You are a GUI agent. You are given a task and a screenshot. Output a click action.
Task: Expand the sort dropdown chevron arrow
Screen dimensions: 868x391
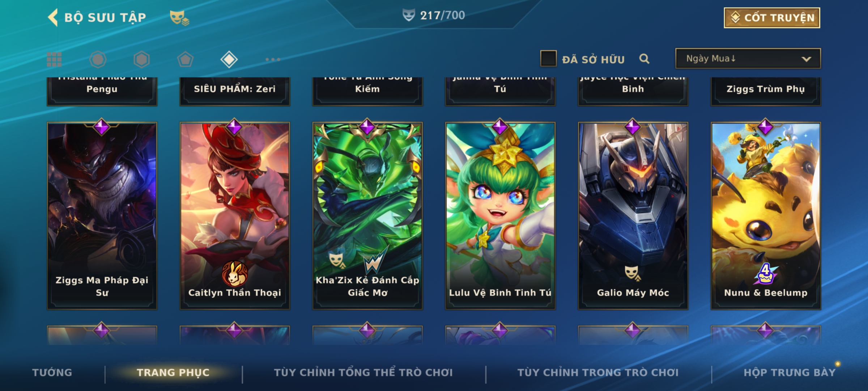click(x=806, y=59)
